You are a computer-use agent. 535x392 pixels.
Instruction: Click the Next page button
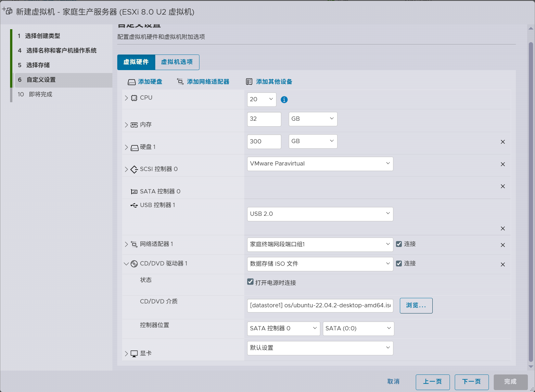click(x=471, y=382)
